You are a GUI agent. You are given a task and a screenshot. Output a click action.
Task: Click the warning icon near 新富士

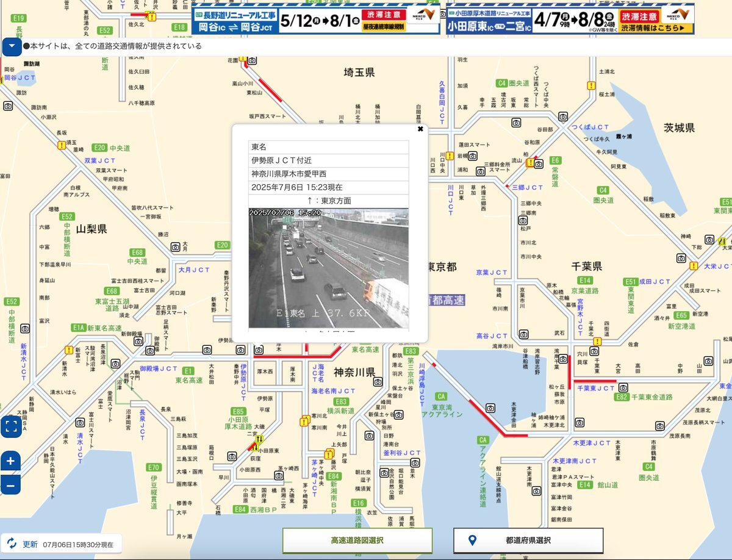[x=69, y=350]
